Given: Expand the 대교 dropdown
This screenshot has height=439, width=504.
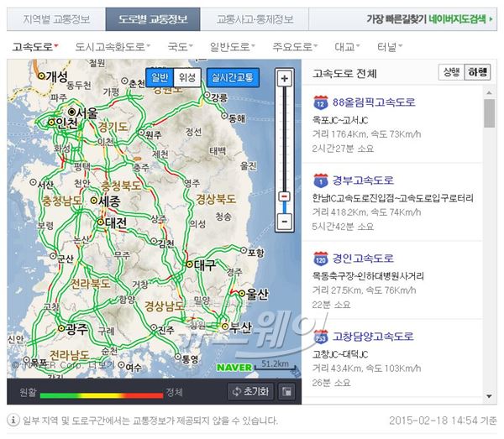Looking at the screenshot, I should (347, 47).
